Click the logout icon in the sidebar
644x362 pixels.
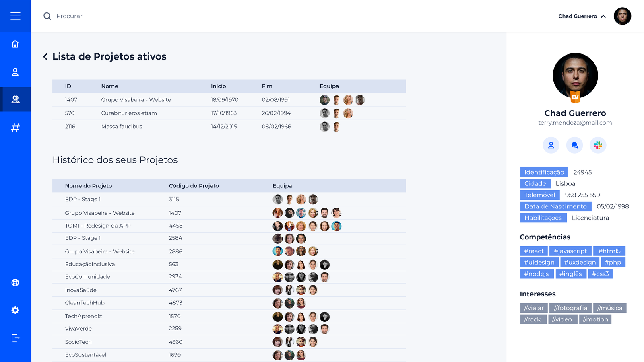tap(15, 338)
